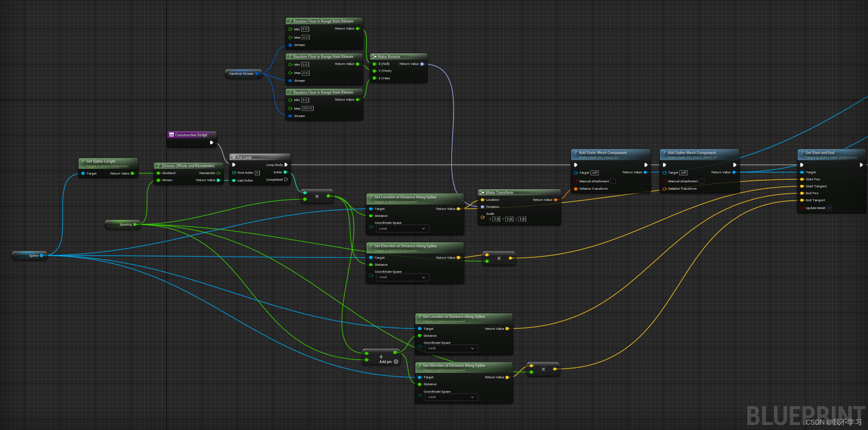The image size is (868, 430).
Task: Click the Construction Script node icon
Action: click(x=172, y=135)
